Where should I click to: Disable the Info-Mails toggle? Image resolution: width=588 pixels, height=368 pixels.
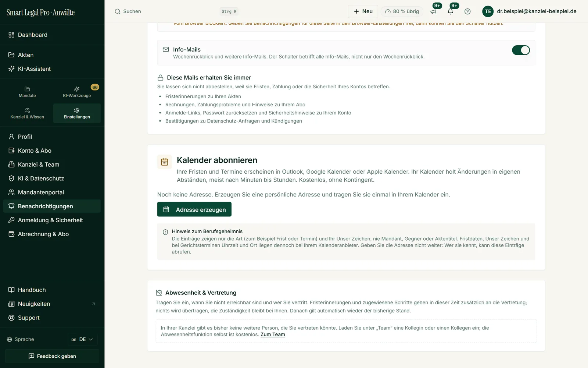(521, 50)
